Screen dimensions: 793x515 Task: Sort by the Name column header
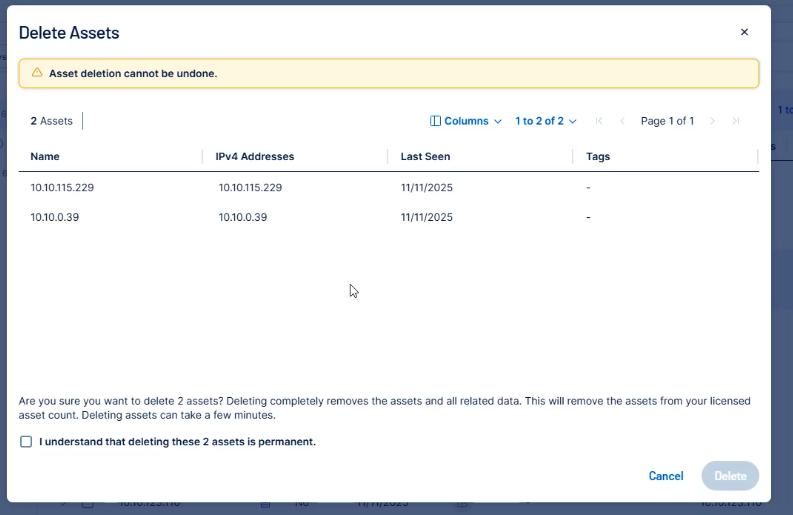[x=46, y=157]
